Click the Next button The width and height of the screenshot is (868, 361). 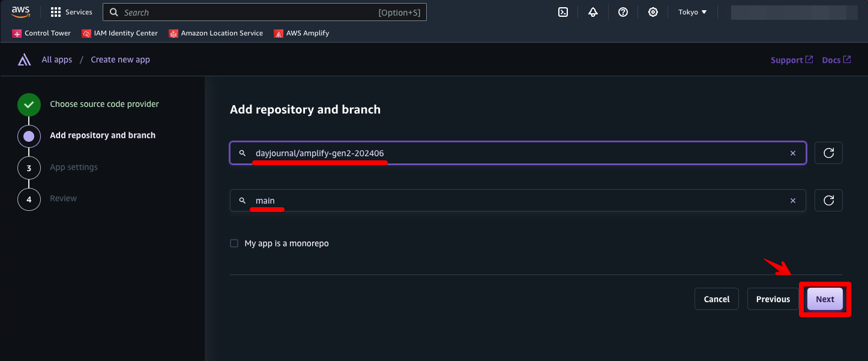[825, 299]
